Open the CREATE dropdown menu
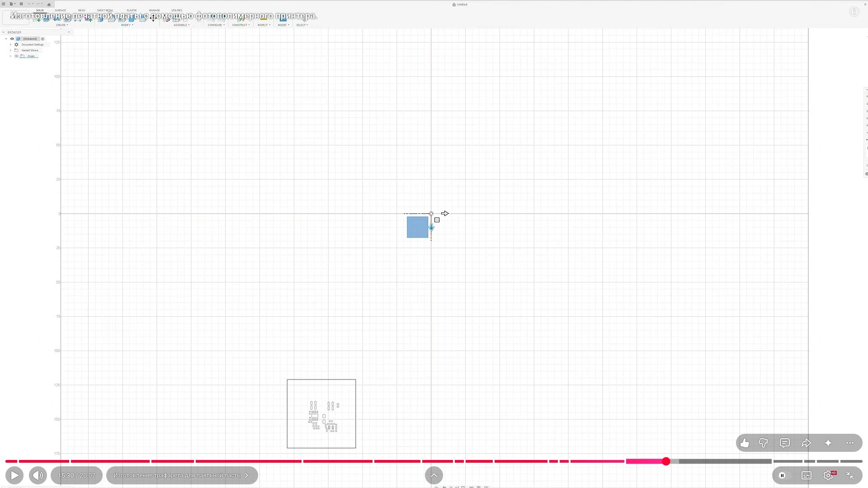The width and height of the screenshot is (868, 488). click(x=62, y=25)
